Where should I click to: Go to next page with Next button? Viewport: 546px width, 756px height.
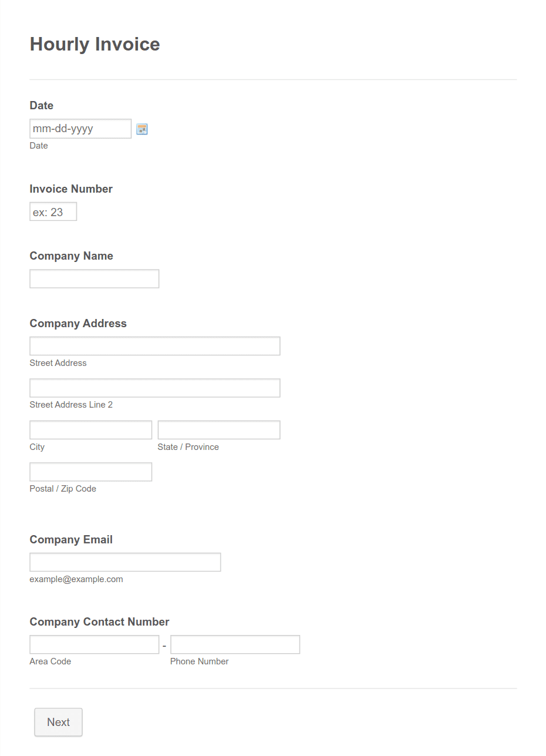tap(59, 722)
